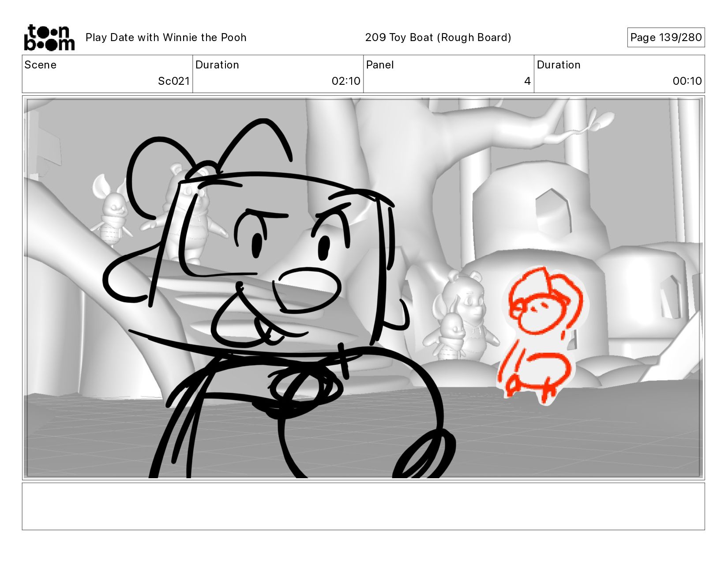
Task: Click the storyboard panel drawing
Action: [x=363, y=288]
